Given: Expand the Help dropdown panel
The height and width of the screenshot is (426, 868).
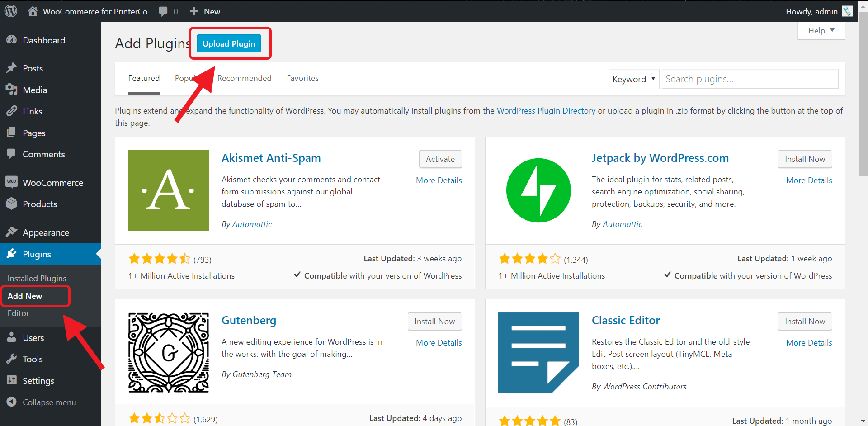Looking at the screenshot, I should (821, 31).
